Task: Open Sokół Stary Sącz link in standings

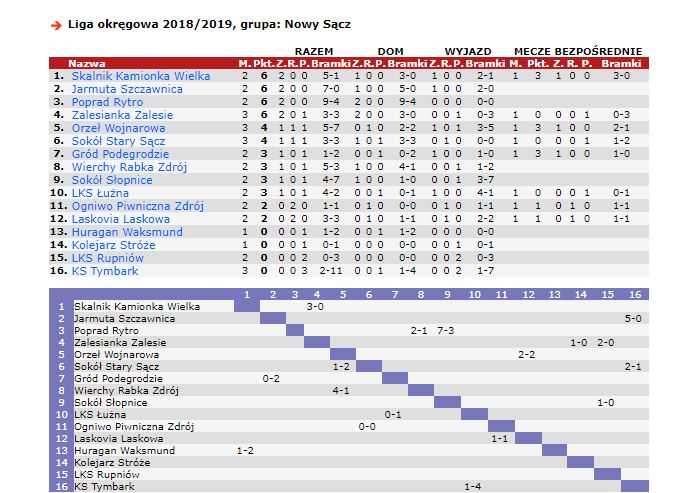Action: point(119,141)
